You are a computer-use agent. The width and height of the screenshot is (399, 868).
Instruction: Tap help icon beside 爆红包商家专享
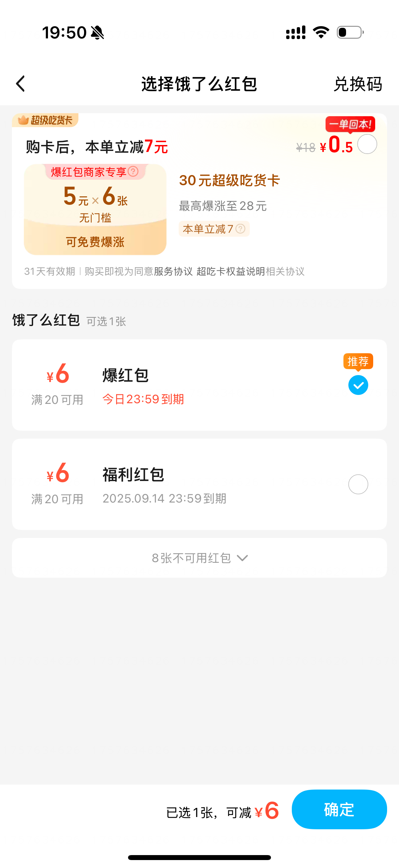133,171
